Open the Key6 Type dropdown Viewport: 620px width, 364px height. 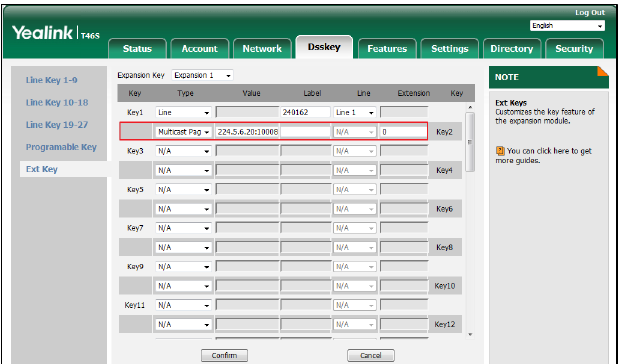[x=183, y=209]
